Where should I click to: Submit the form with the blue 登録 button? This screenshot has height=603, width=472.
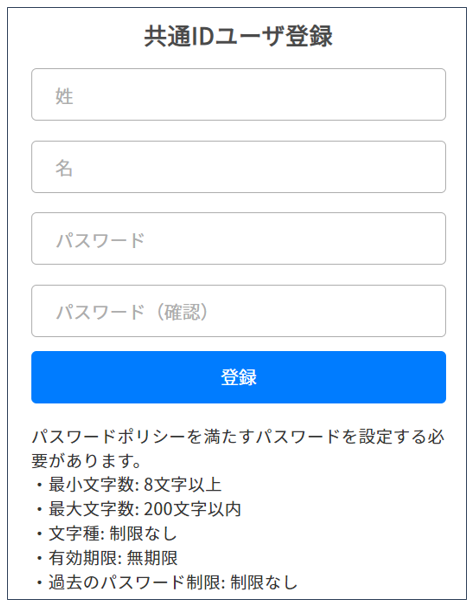pos(239,377)
